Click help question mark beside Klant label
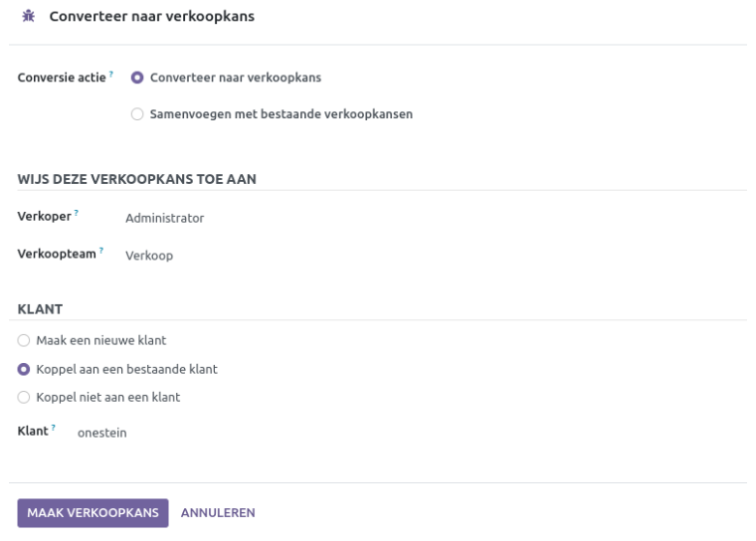Image resolution: width=756 pixels, height=541 pixels. [53, 429]
